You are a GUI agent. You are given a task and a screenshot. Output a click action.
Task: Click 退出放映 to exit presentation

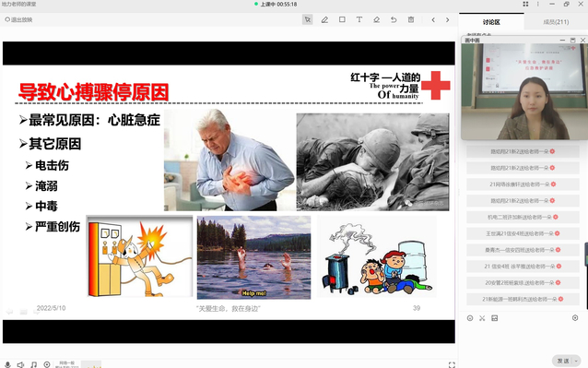point(18,20)
